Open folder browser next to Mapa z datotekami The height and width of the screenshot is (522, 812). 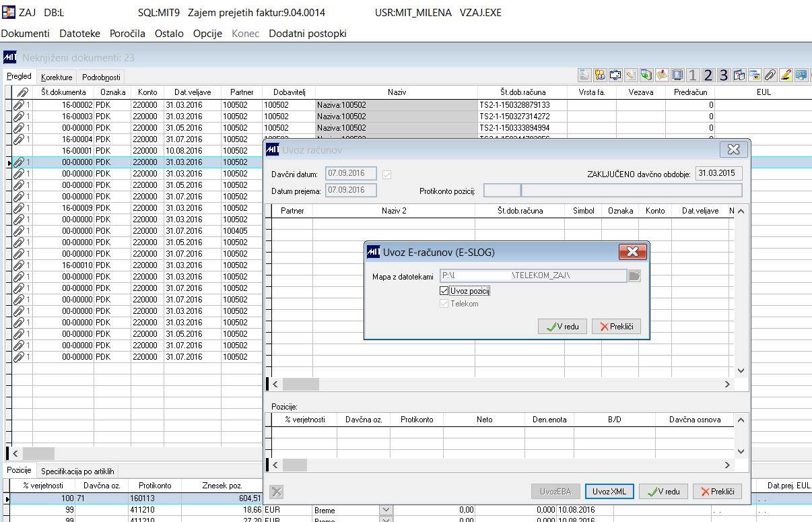coord(634,275)
